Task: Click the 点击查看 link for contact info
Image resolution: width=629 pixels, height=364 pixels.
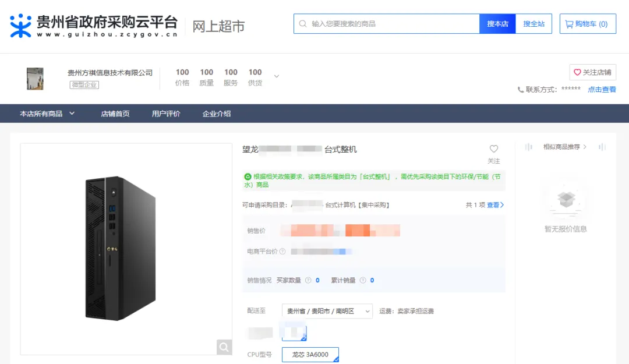Action: pyautogui.click(x=602, y=90)
